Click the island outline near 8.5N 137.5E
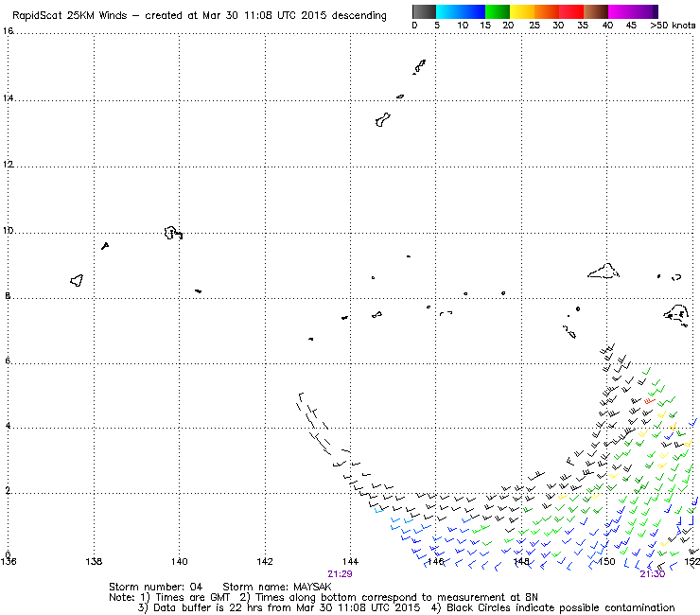The width and height of the screenshot is (700, 615). point(77,280)
